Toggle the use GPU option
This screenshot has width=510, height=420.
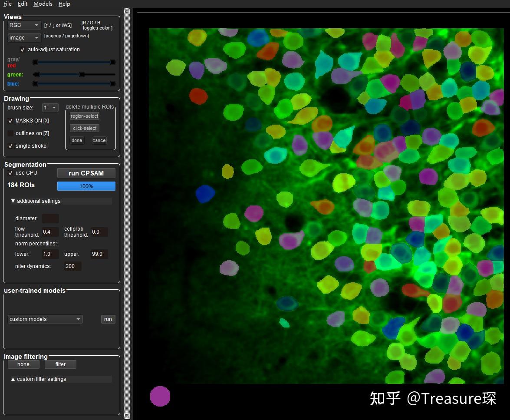[10, 172]
